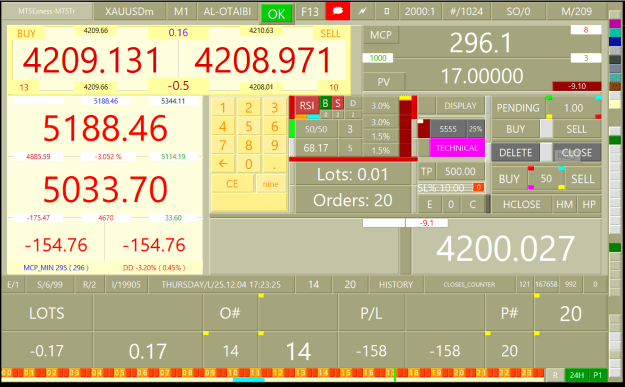The width and height of the screenshot is (625, 387).
Task: Click the MT5Exness-MT5Tr account tab
Action: tap(47, 12)
